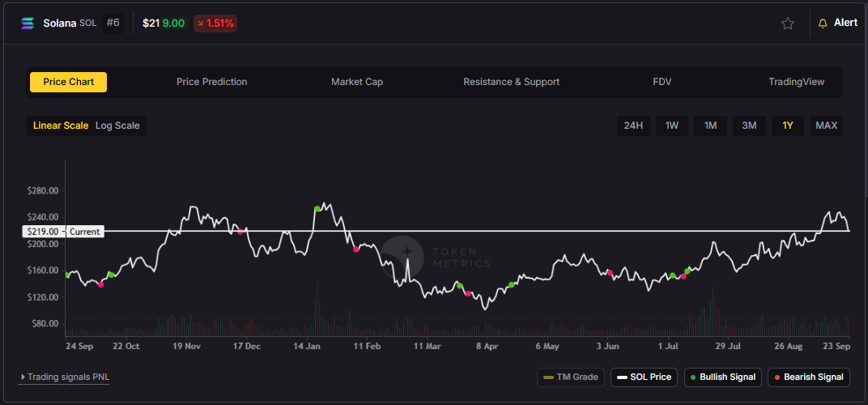Toggle TM Grade legend series
The image size is (868, 405).
pos(571,377)
